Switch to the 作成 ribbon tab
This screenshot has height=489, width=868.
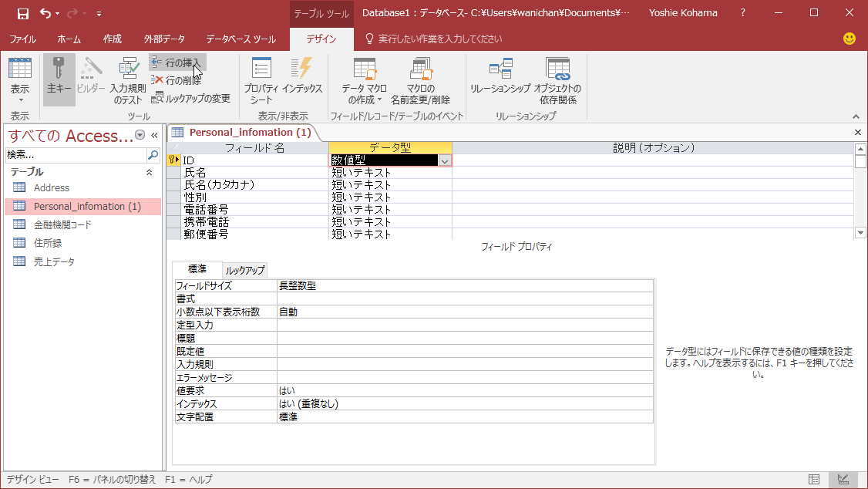[112, 39]
